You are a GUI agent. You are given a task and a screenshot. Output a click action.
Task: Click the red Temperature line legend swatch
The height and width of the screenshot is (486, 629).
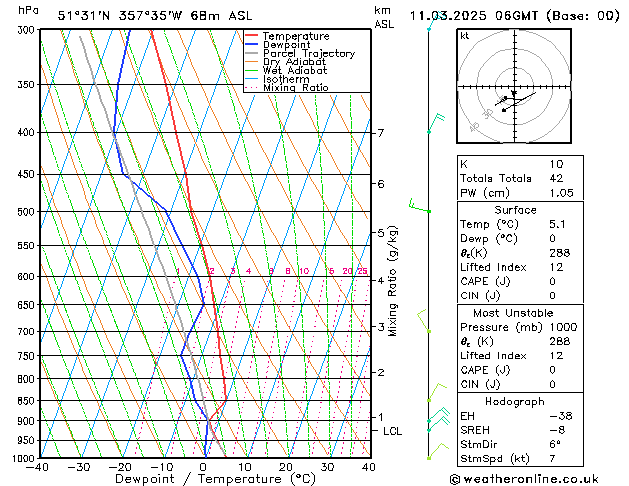tap(251, 36)
